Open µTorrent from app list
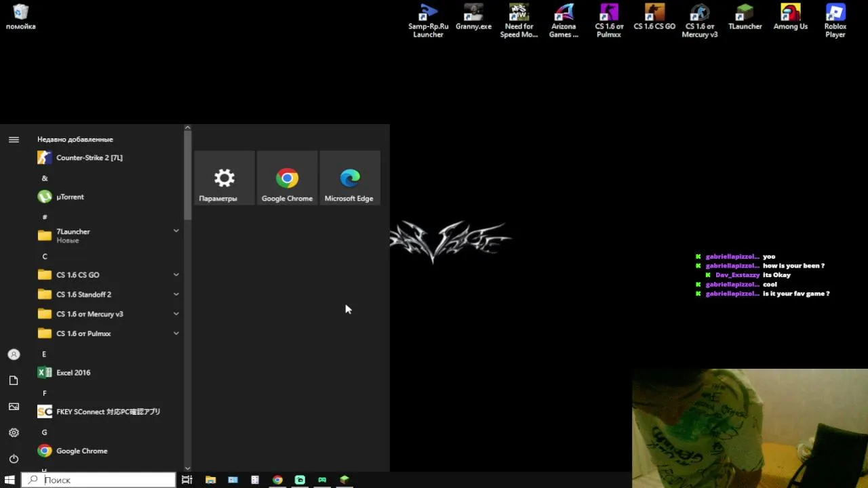 pos(108,197)
